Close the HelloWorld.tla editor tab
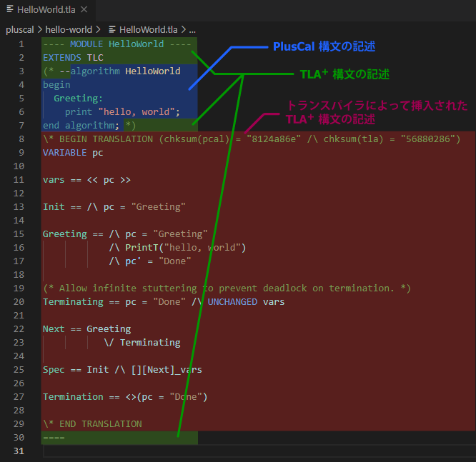 coord(84,10)
